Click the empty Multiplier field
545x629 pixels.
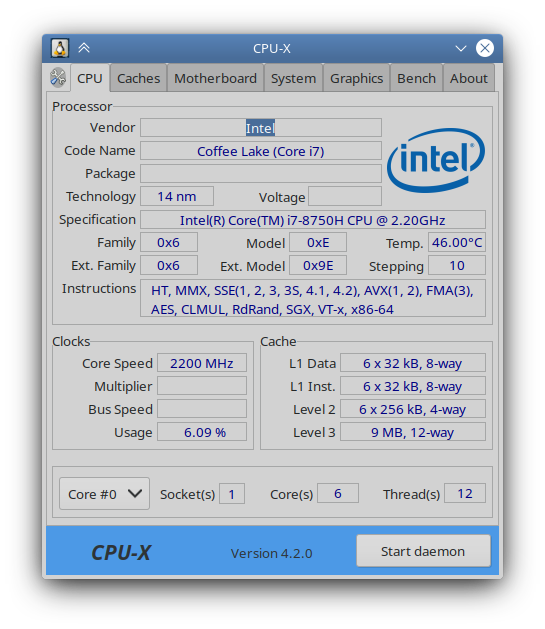pos(202,386)
